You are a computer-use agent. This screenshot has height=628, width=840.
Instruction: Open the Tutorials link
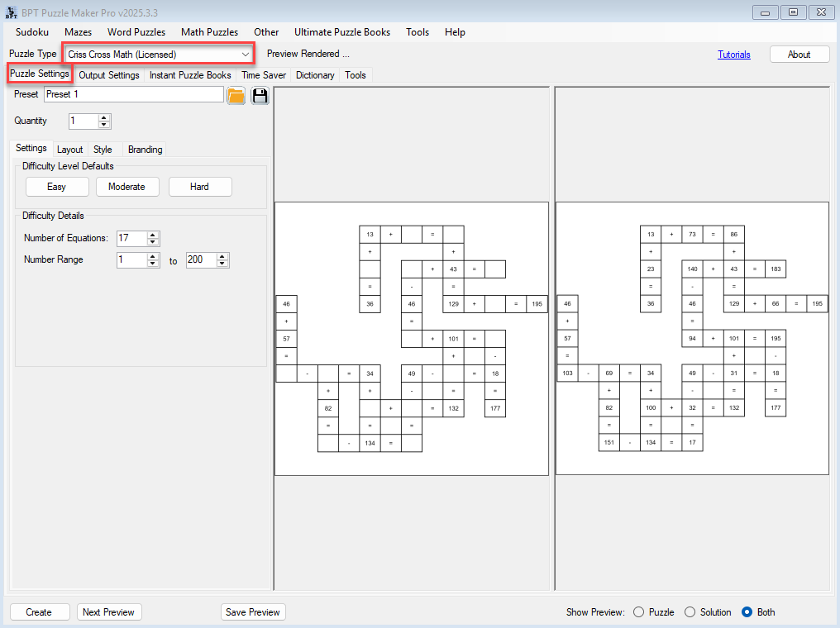(x=733, y=55)
